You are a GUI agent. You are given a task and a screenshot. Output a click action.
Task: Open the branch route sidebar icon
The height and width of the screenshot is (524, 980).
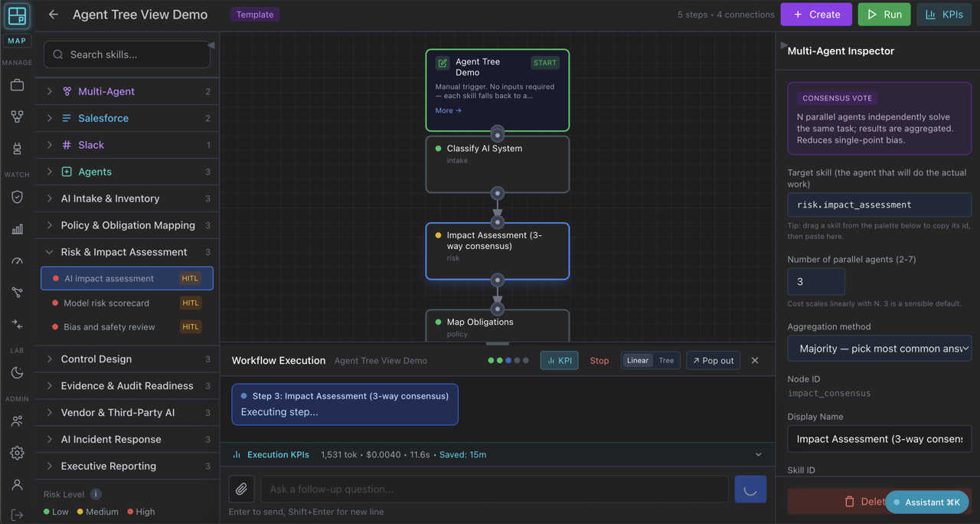click(17, 292)
